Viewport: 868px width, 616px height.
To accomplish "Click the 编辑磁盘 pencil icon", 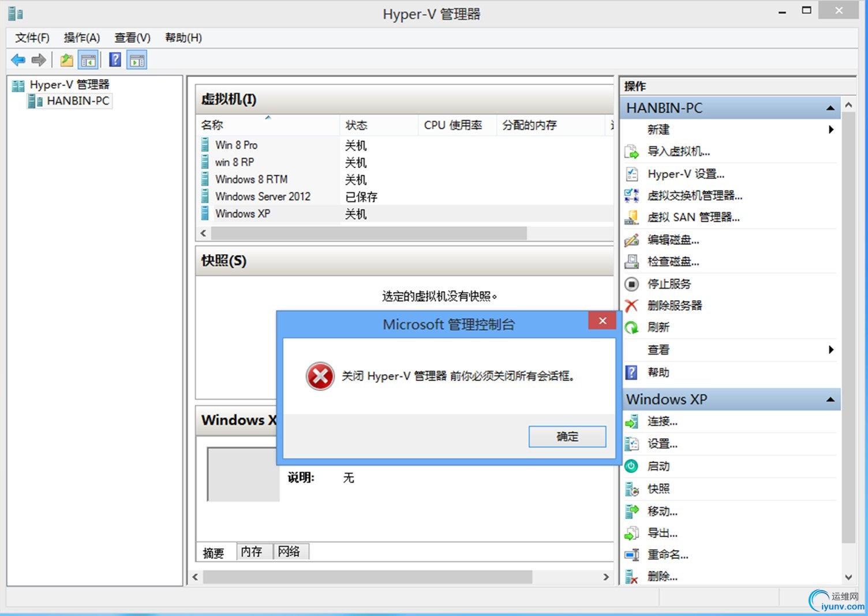I will [632, 240].
